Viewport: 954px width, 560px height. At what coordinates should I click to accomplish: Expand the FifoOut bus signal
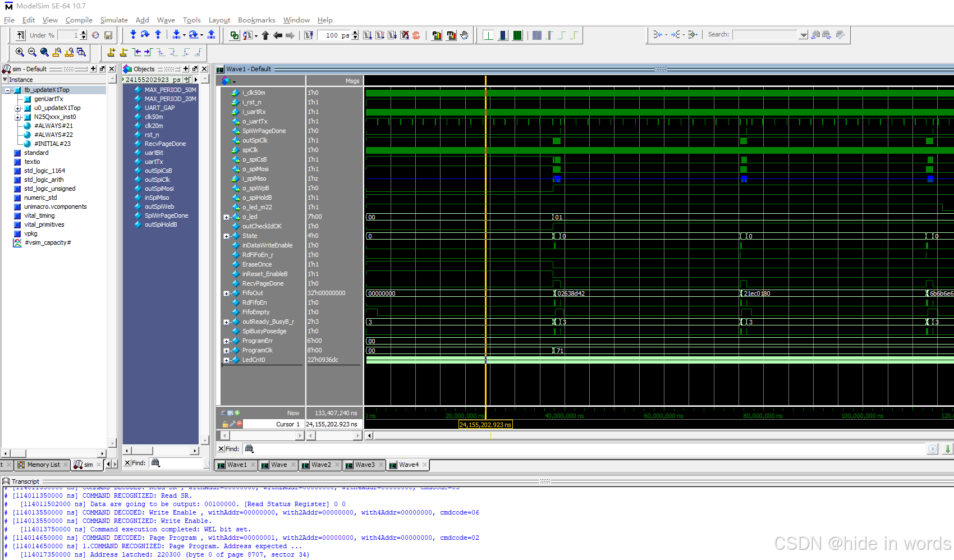226,293
